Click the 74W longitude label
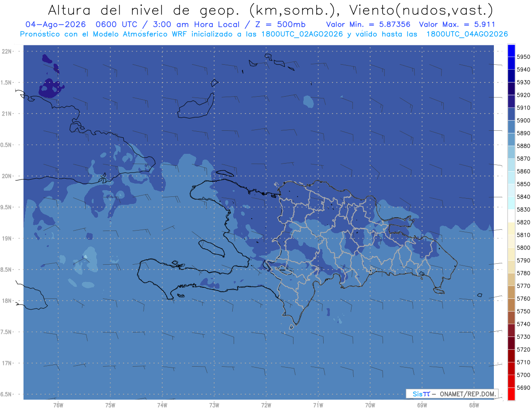Viewport: 532px width, 411px height. click(162, 405)
